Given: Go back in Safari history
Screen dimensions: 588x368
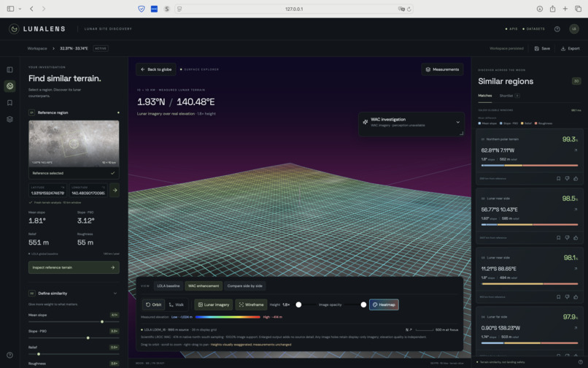Looking at the screenshot, I should tap(31, 9).
